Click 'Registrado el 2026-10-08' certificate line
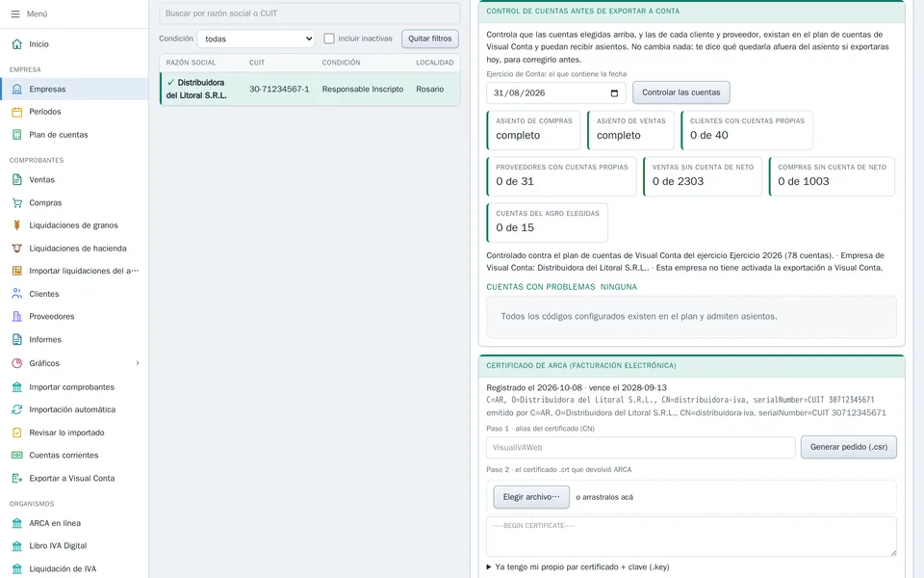This screenshot has width=924, height=578. (577, 387)
